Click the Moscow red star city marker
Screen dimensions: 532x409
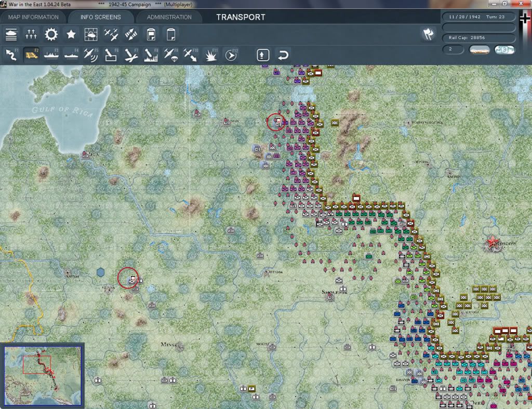coord(492,242)
